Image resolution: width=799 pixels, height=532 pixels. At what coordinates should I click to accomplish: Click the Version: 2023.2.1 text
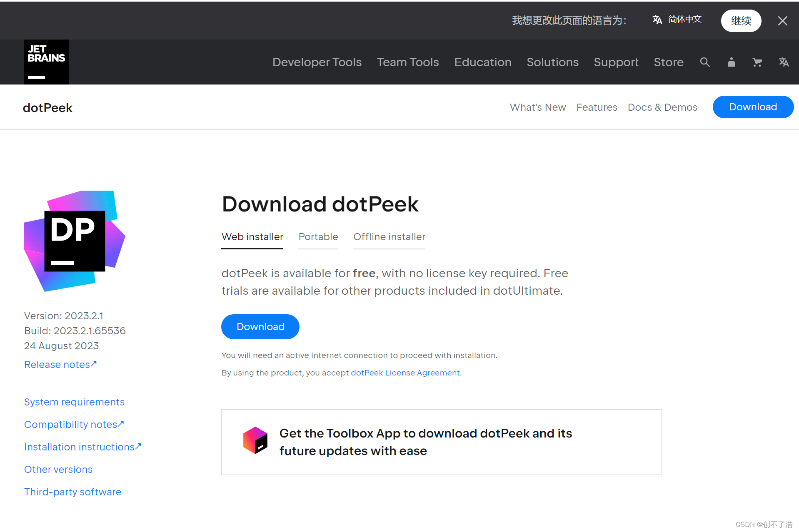pyautogui.click(x=64, y=316)
